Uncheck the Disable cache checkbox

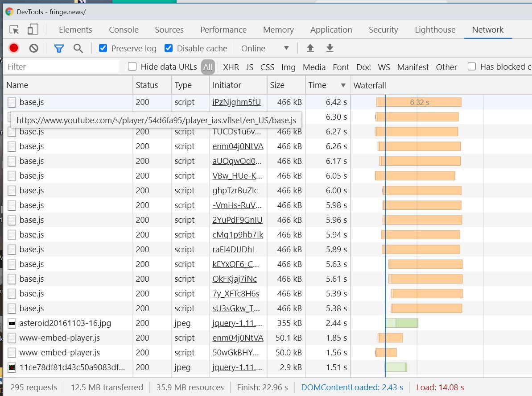[x=169, y=48]
